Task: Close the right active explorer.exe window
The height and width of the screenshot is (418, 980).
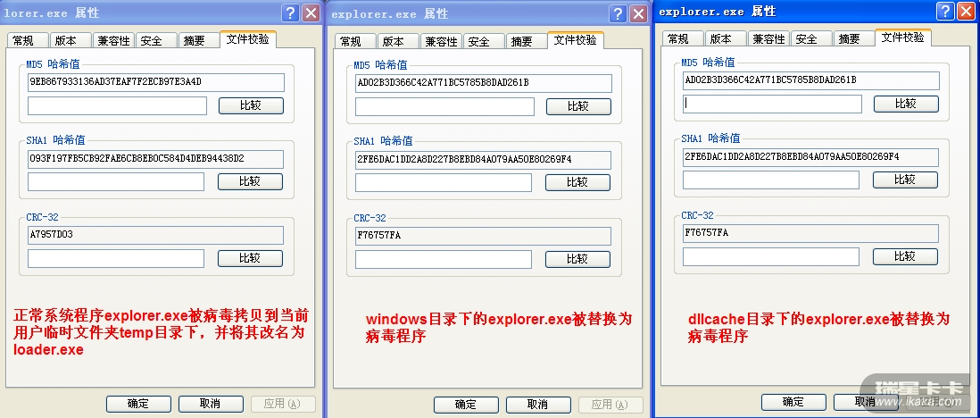Action: pyautogui.click(x=967, y=12)
